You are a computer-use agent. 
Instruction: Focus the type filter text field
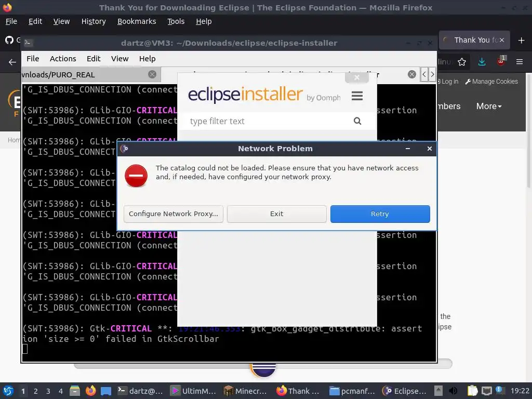tap(268, 121)
